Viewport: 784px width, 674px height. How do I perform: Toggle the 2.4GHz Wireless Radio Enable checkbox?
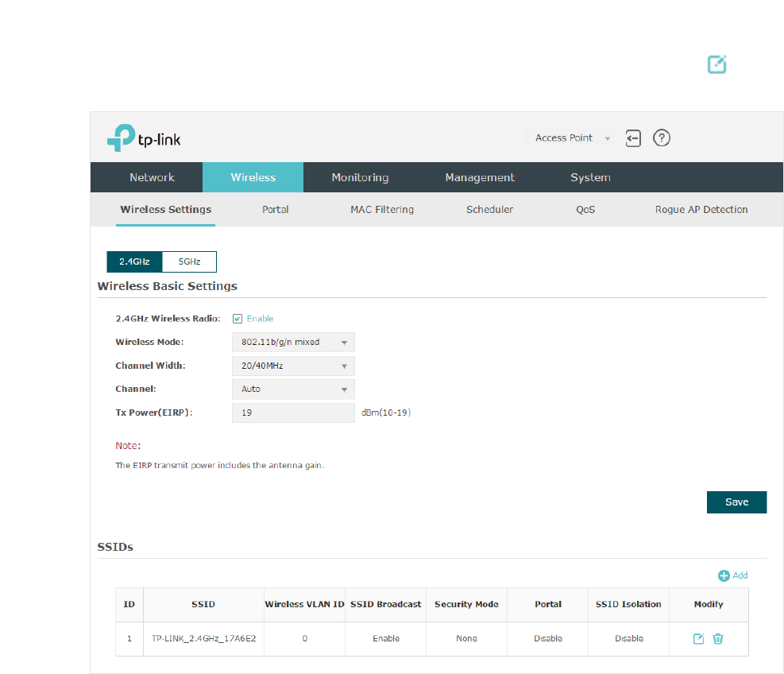tap(238, 319)
